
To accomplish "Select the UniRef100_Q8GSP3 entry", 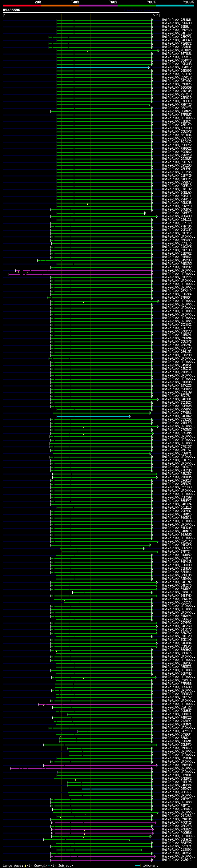I will pyautogui.click(x=177, y=549).
